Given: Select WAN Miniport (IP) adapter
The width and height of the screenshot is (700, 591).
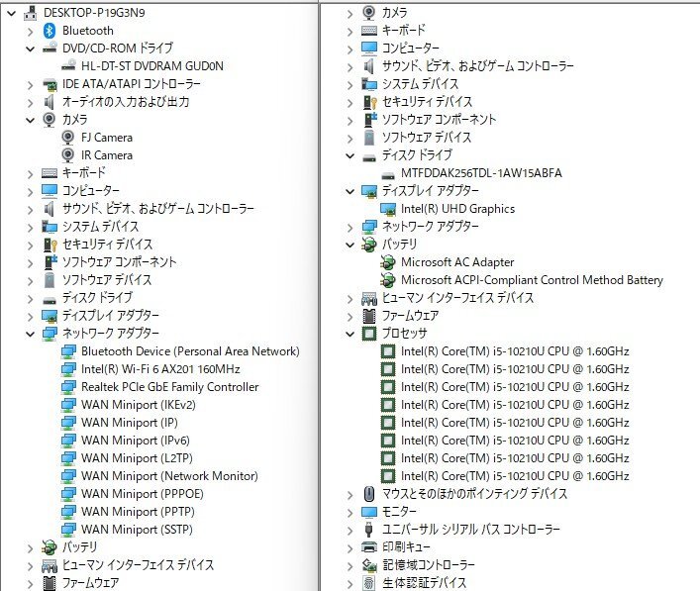Looking at the screenshot, I should click(130, 423).
